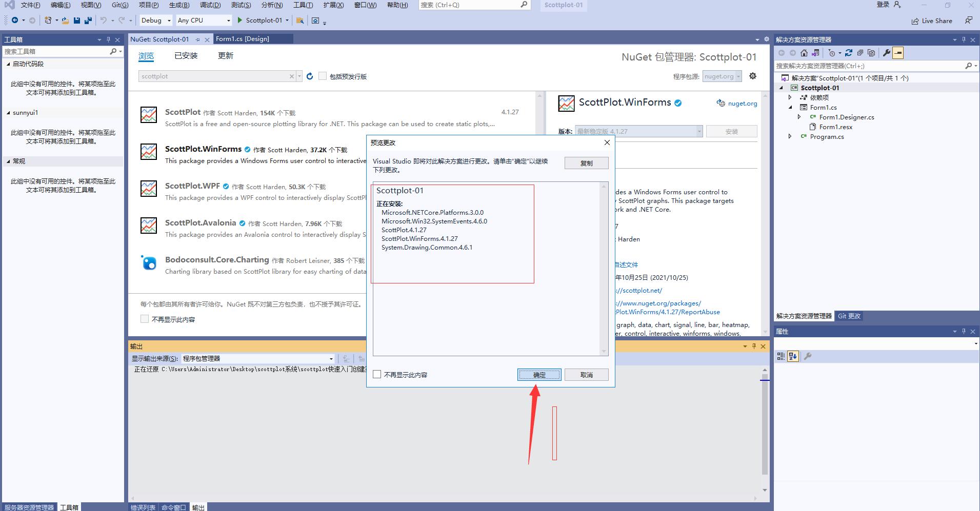
Task: Click Cancel button in Preview Changes dialog
Action: coord(587,375)
